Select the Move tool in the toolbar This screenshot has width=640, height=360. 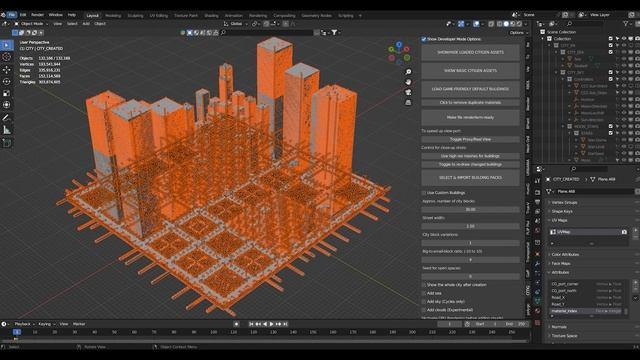tap(7, 69)
